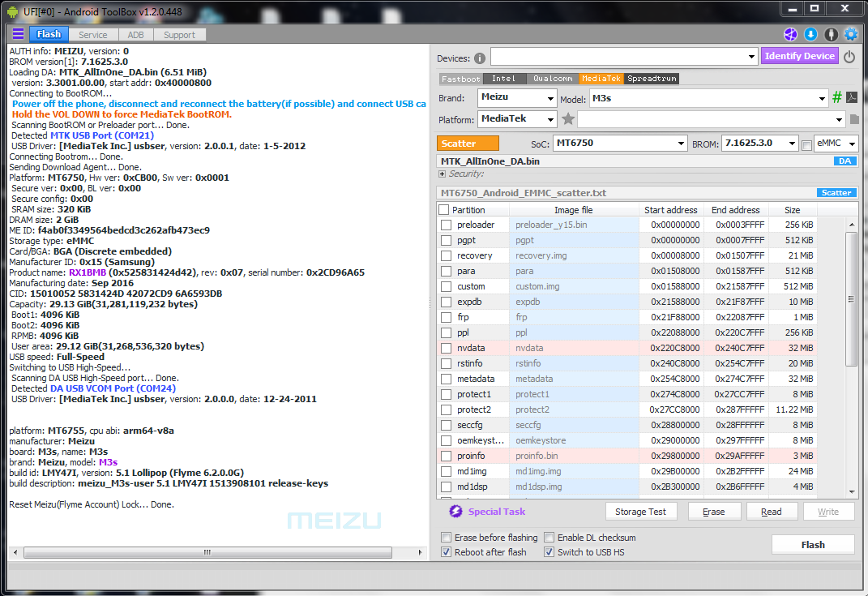Click the Read button
Viewport: 868px width, 596px height.
tap(771, 511)
